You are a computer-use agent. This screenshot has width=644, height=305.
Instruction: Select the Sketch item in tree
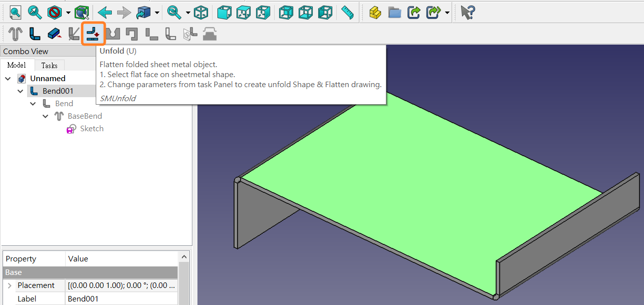pos(92,128)
